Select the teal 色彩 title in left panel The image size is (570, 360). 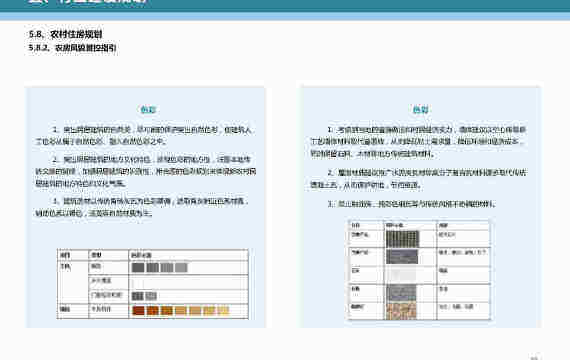148,109
